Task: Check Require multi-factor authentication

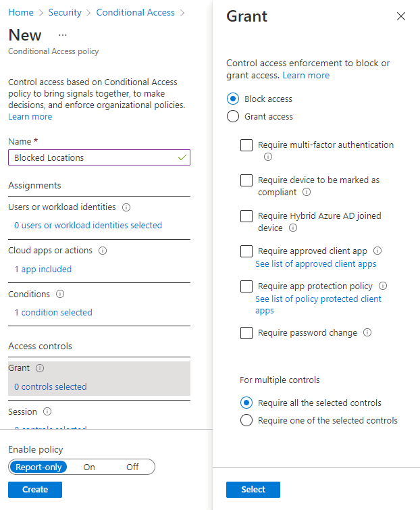Action: coord(246,145)
